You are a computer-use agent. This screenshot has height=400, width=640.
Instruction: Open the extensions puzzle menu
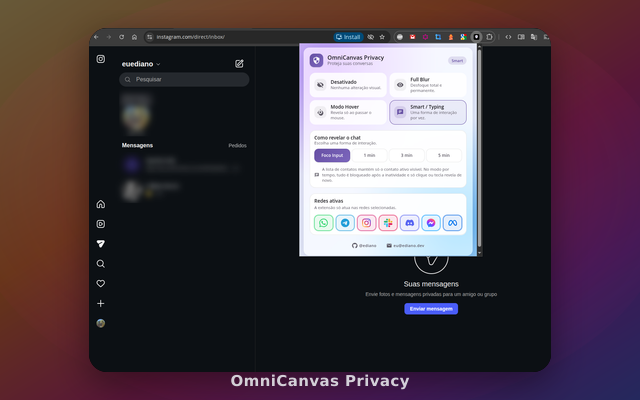pos(489,37)
